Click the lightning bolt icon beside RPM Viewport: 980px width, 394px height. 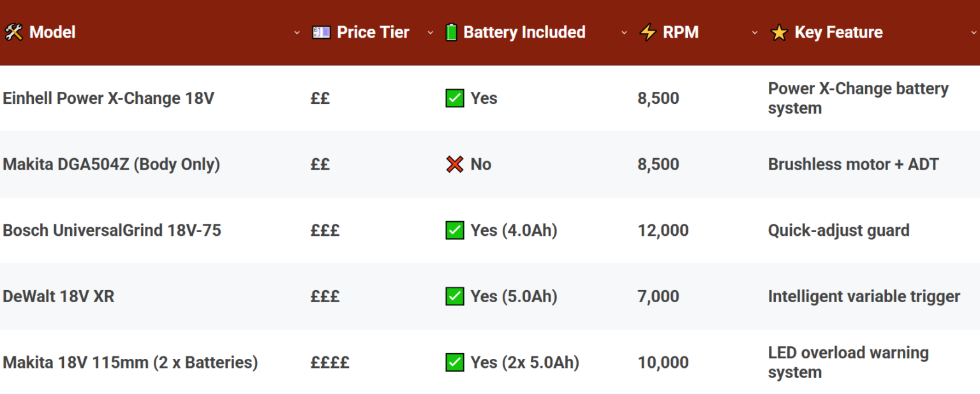click(x=648, y=33)
